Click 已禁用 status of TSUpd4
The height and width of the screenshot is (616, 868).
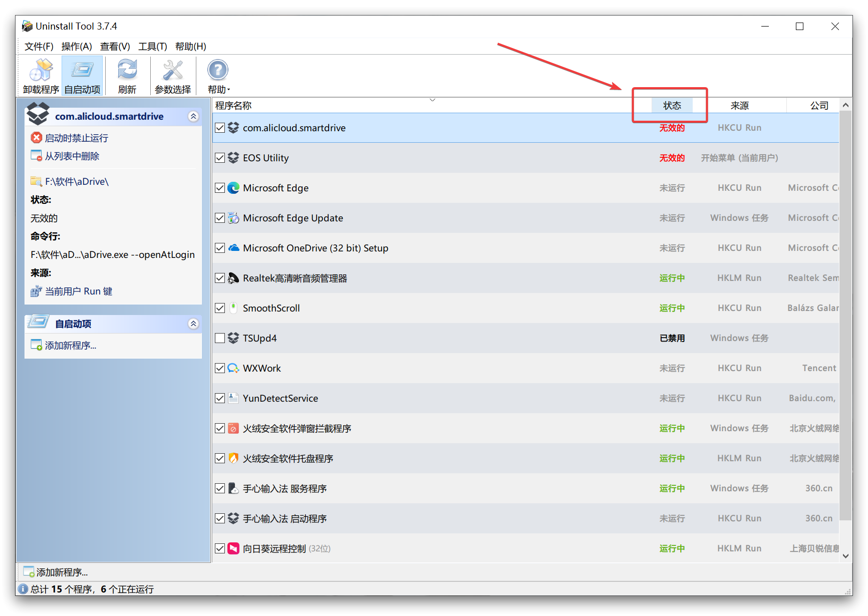point(672,338)
